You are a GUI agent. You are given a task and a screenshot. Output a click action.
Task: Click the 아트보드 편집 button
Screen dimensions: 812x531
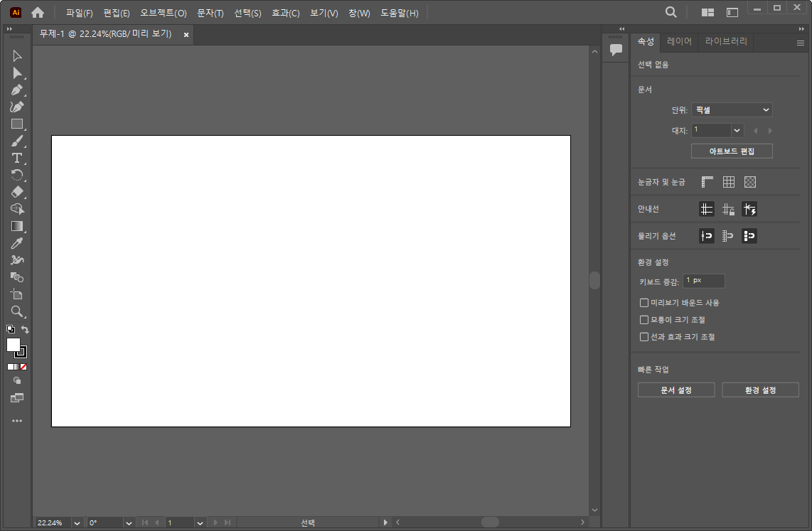click(732, 151)
